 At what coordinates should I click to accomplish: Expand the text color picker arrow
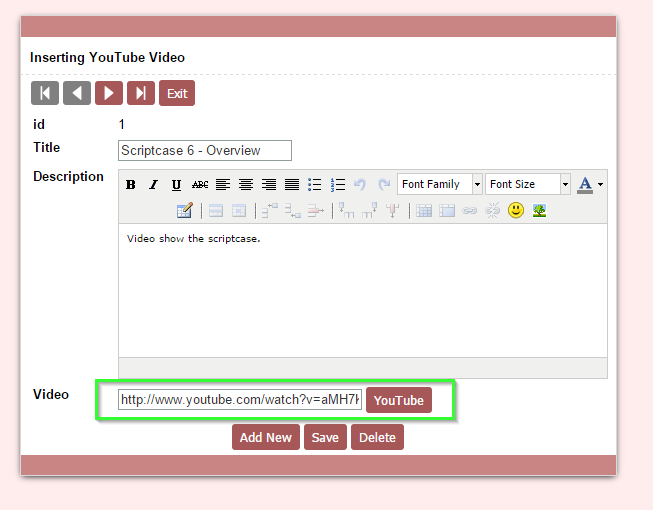click(x=600, y=185)
